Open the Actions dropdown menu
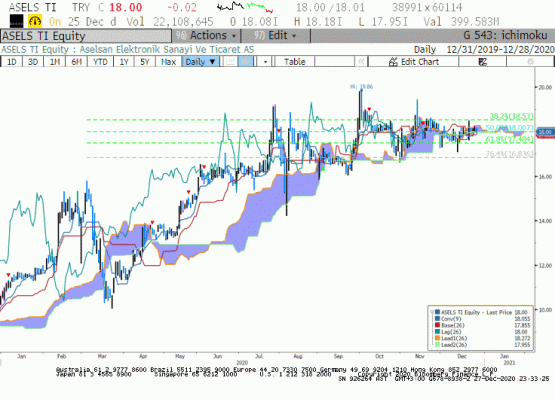 coord(206,35)
